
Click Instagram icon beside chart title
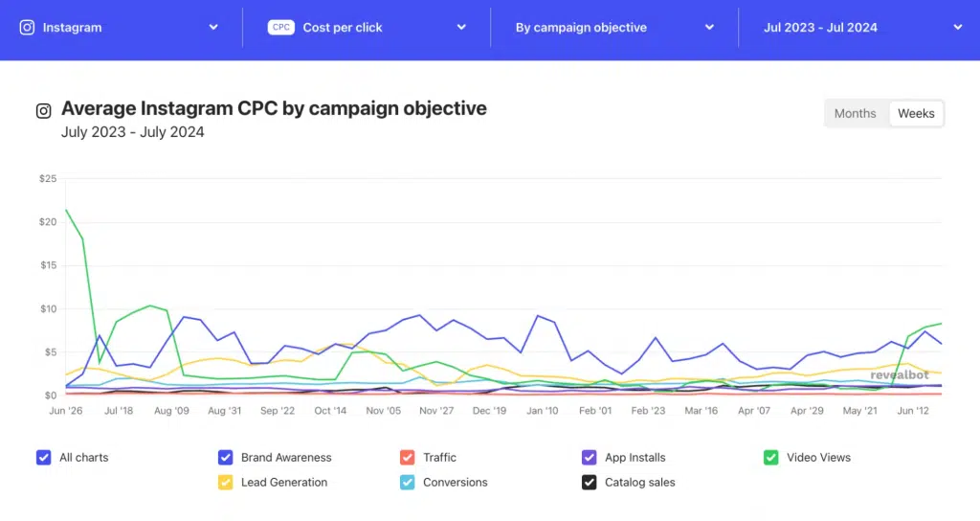(43, 110)
